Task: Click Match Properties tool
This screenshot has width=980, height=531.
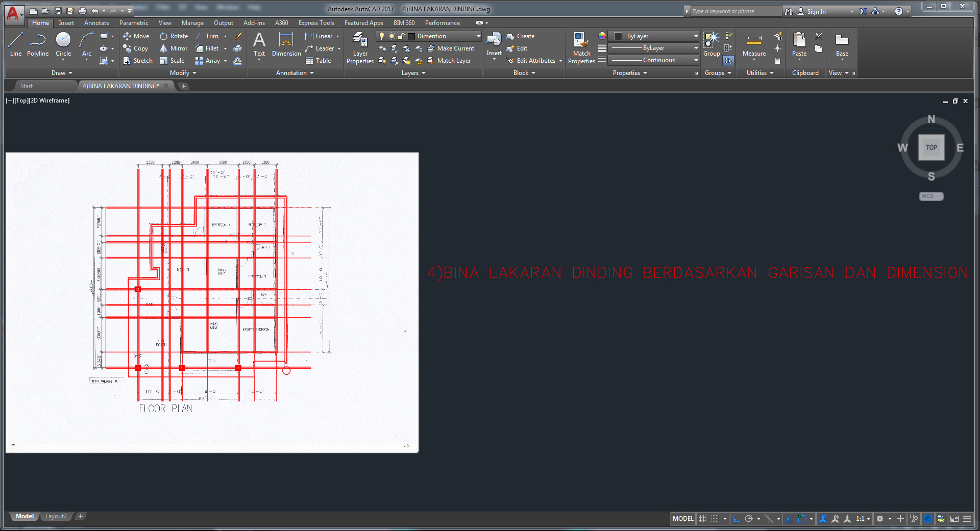Action: click(581, 47)
